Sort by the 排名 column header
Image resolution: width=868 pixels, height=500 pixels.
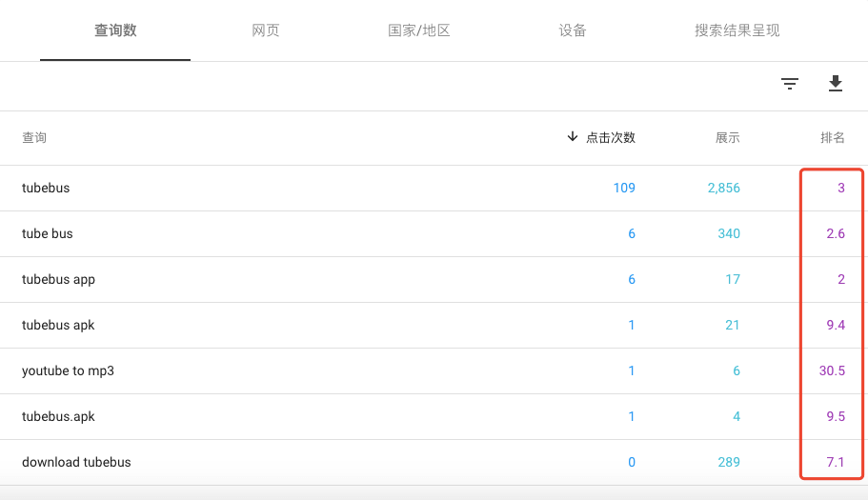coord(833,137)
